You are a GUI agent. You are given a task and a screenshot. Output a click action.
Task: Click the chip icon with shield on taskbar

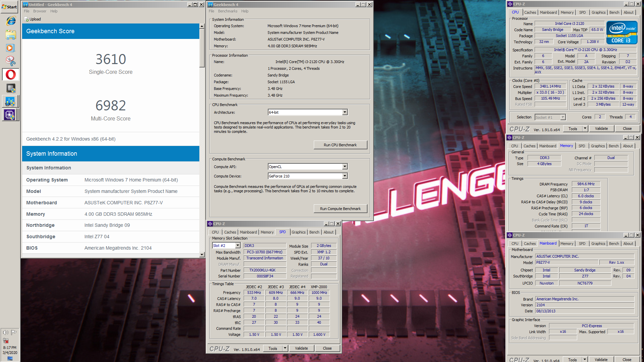click(x=11, y=88)
